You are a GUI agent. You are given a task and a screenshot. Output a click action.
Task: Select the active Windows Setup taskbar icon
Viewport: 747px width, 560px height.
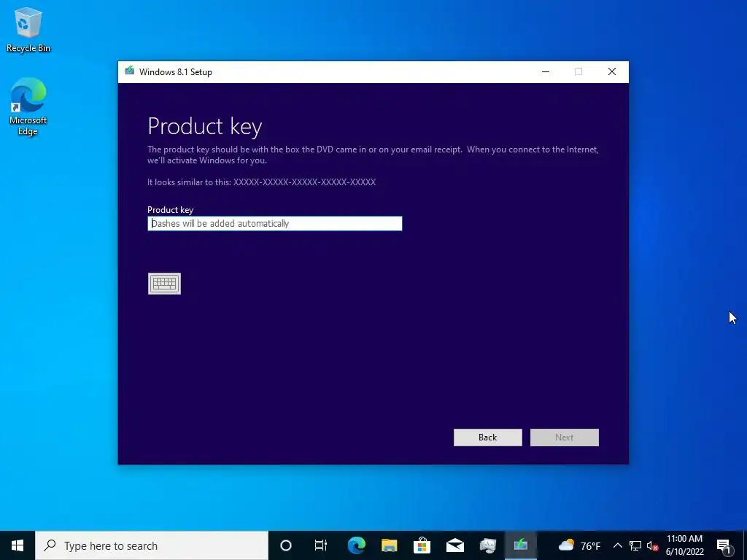pos(521,545)
